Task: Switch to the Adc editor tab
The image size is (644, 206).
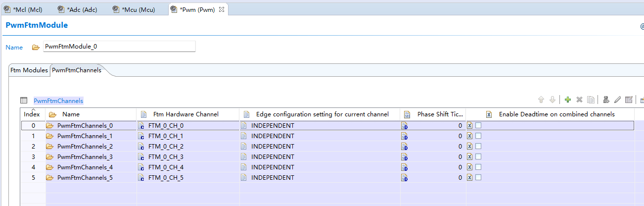Action: click(81, 9)
